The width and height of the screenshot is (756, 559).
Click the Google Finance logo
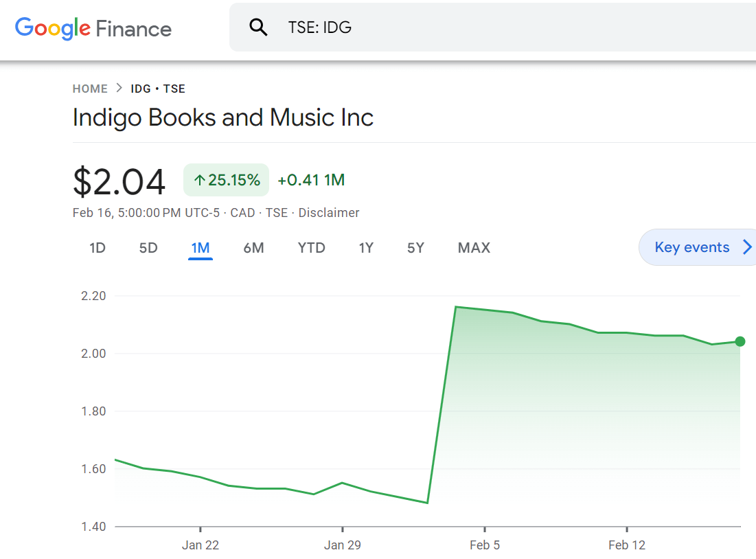[x=93, y=28]
